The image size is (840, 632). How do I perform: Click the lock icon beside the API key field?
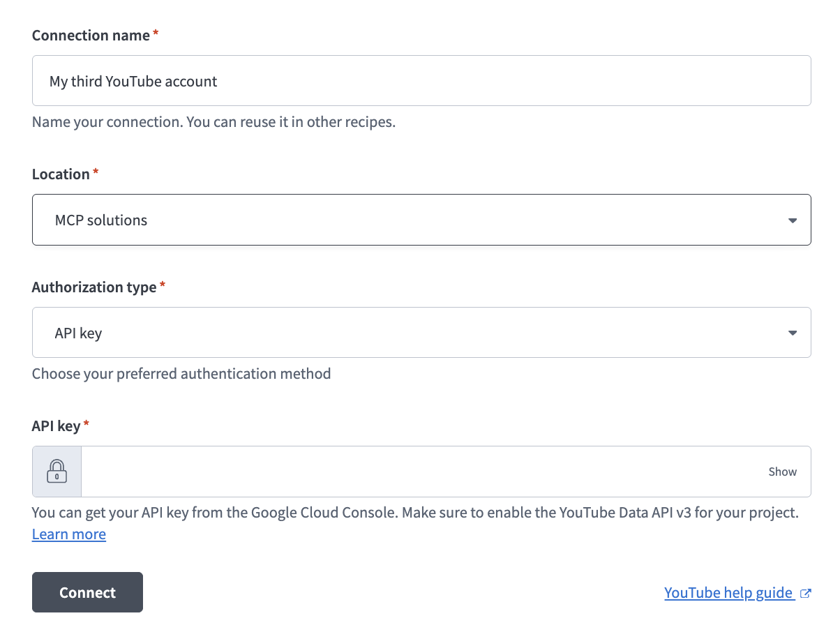[x=57, y=472]
